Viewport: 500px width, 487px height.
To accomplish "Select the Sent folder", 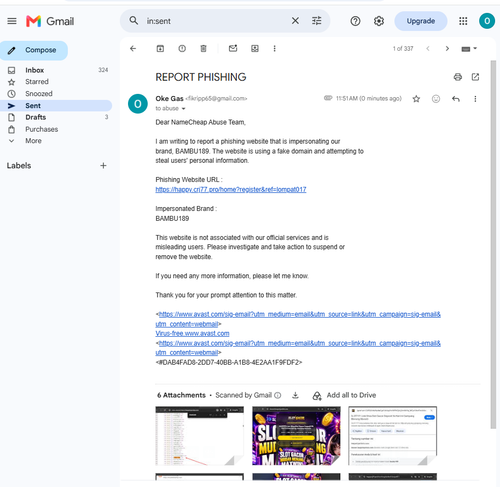I will tap(56, 106).
